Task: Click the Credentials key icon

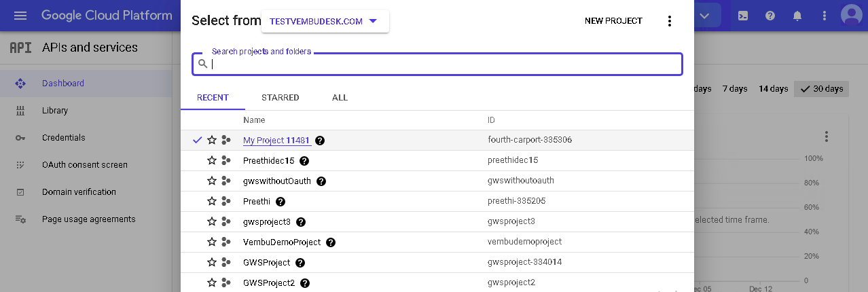Action: (20, 138)
